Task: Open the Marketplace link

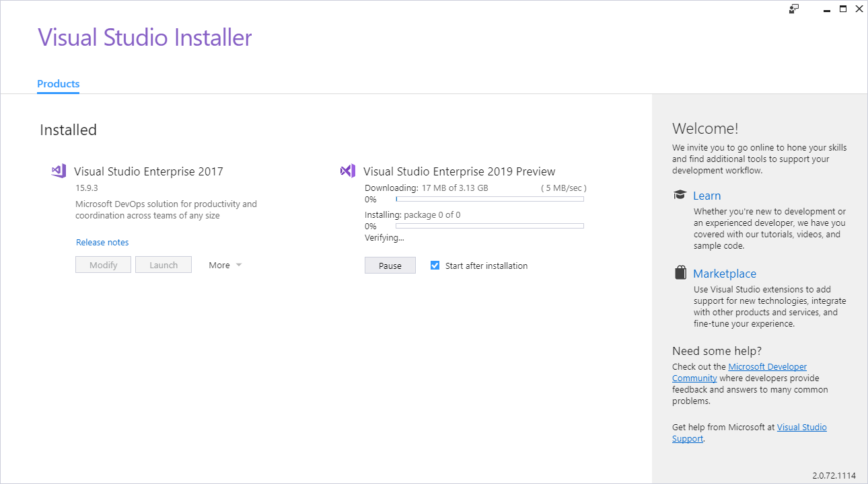Action: coord(725,274)
